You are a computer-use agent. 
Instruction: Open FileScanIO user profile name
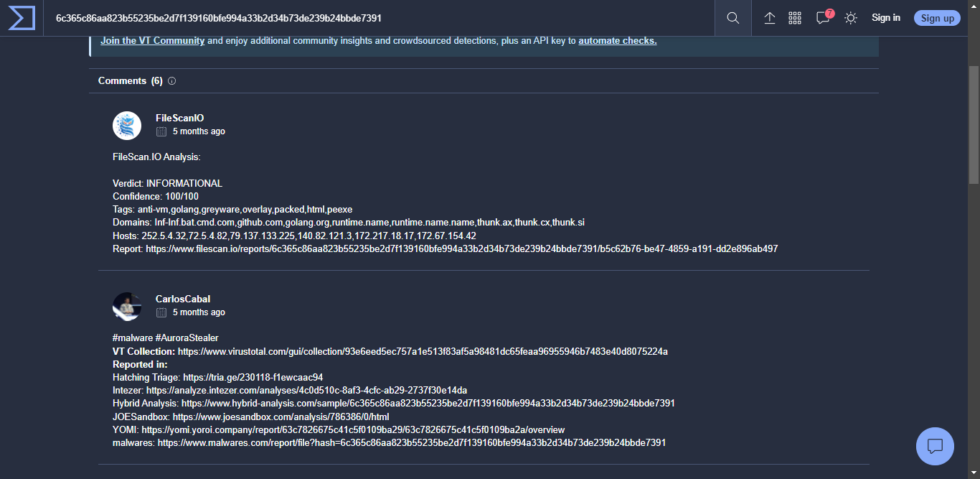pyautogui.click(x=179, y=118)
